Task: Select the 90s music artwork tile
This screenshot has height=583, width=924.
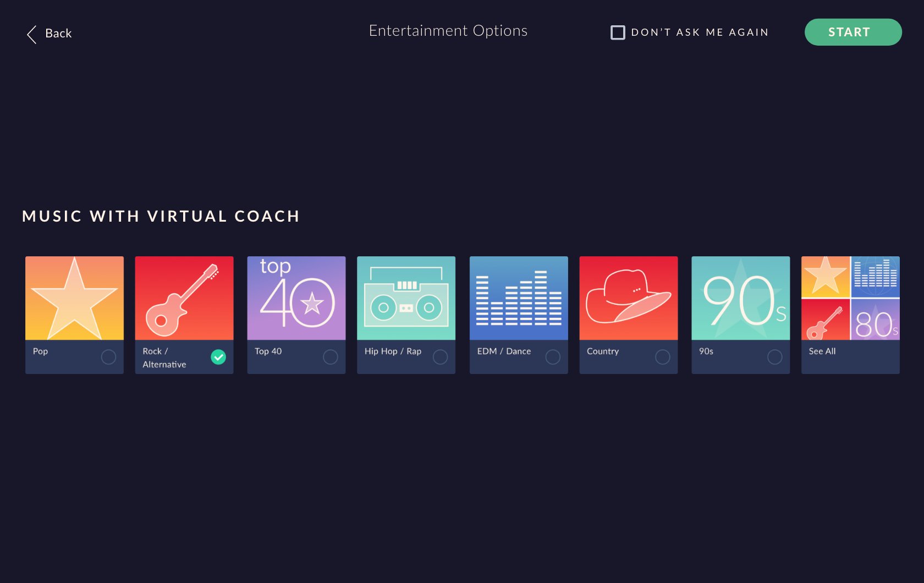Action: (x=740, y=298)
